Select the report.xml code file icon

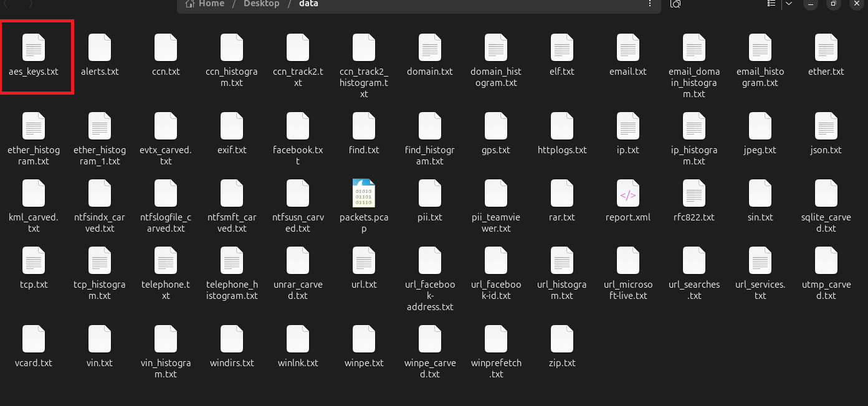coord(628,193)
